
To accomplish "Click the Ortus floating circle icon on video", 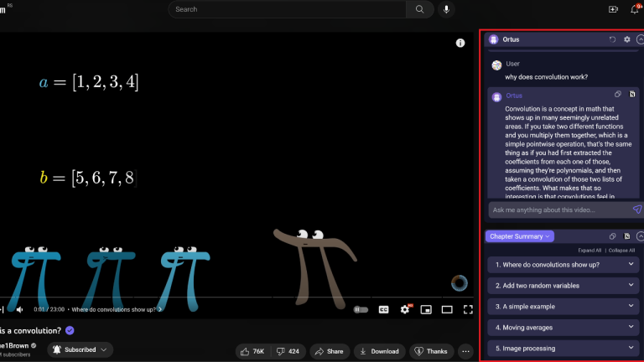I will (460, 283).
